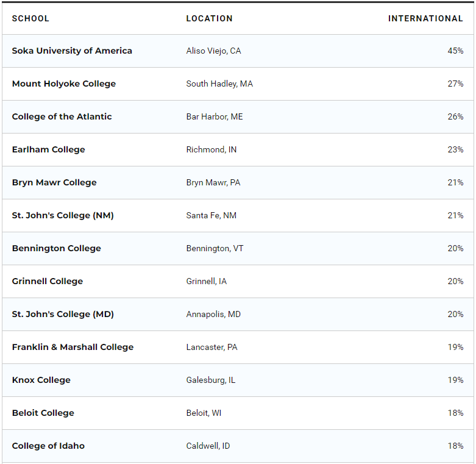Viewport: 476px width, 464px height.
Task: Click the Santa Fe, NM location cell
Action: (x=211, y=215)
